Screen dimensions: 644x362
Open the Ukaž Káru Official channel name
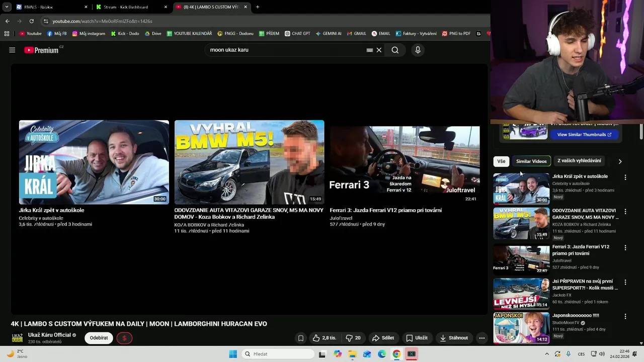pyautogui.click(x=49, y=335)
